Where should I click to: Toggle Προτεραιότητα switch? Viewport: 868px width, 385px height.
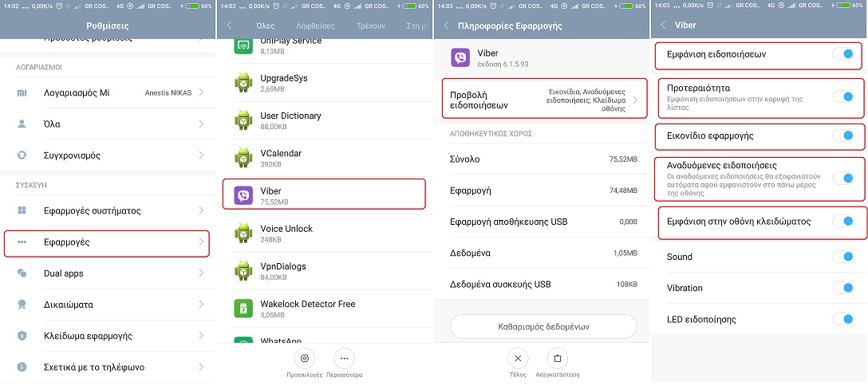[843, 96]
